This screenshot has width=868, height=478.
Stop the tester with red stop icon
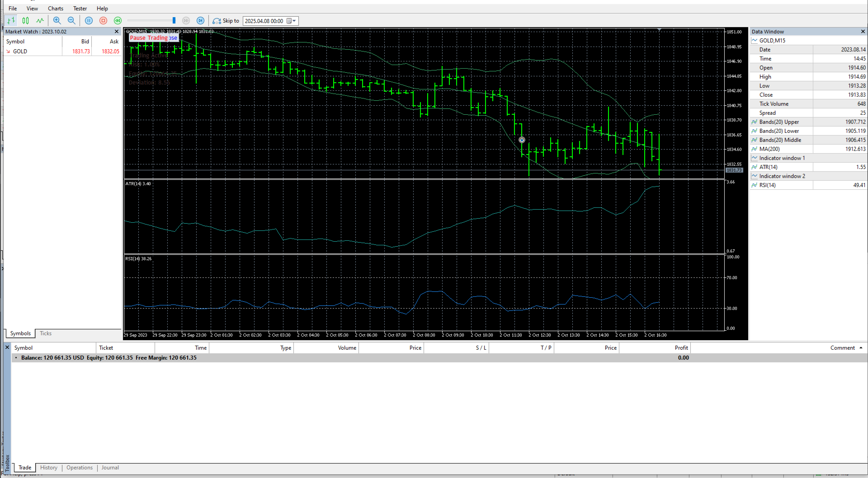click(x=104, y=20)
